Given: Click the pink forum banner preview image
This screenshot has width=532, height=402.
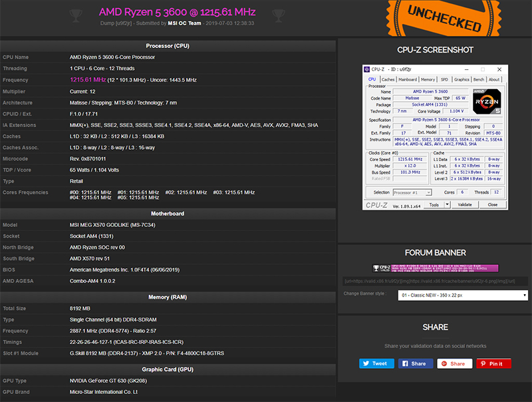Looking at the screenshot, I should [x=436, y=268].
